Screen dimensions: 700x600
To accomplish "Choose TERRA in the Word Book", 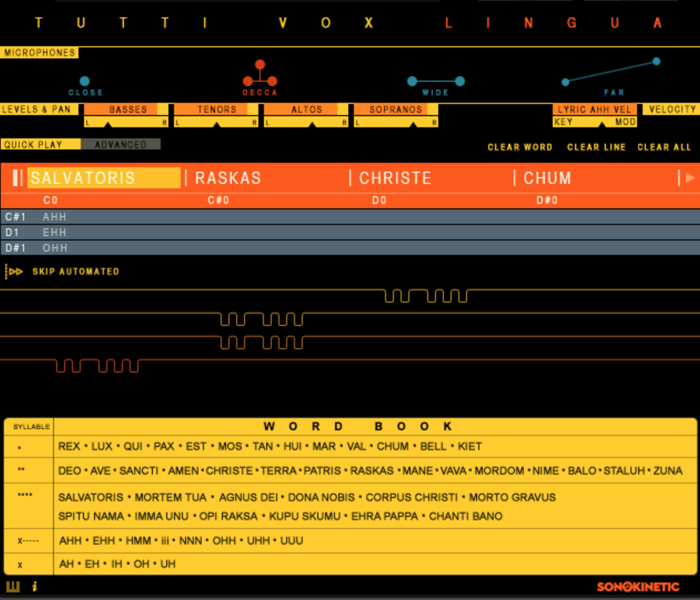I will [278, 471].
